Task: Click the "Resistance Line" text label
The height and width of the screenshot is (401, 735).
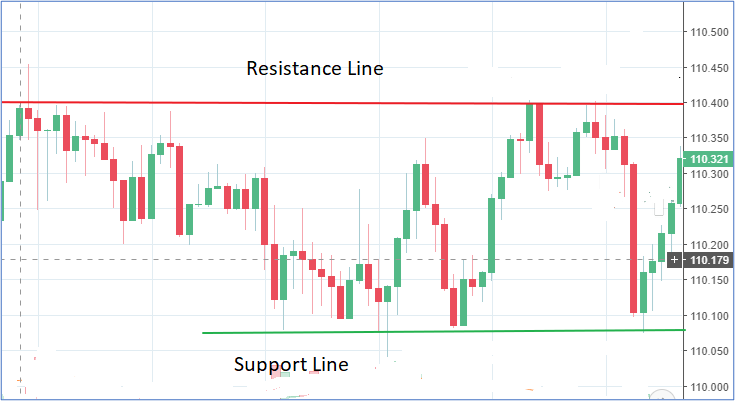Action: [315, 69]
